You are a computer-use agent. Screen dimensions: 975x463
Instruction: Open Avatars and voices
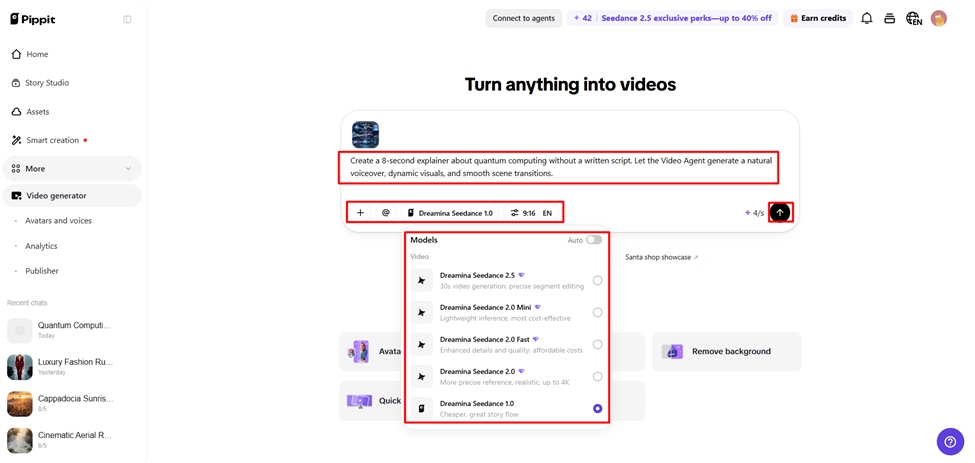[58, 221]
